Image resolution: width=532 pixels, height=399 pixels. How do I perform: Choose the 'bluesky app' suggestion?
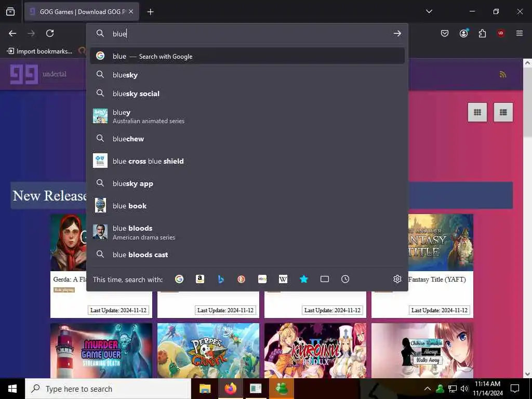[247, 183]
